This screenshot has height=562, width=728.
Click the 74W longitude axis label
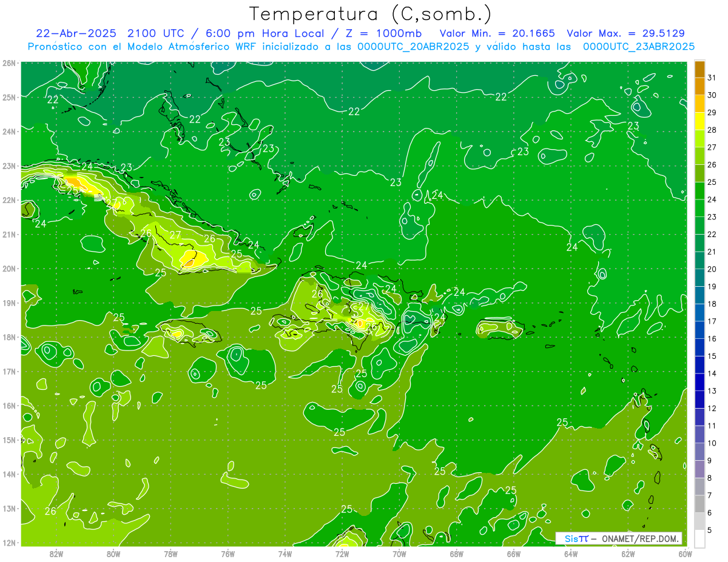285,554
